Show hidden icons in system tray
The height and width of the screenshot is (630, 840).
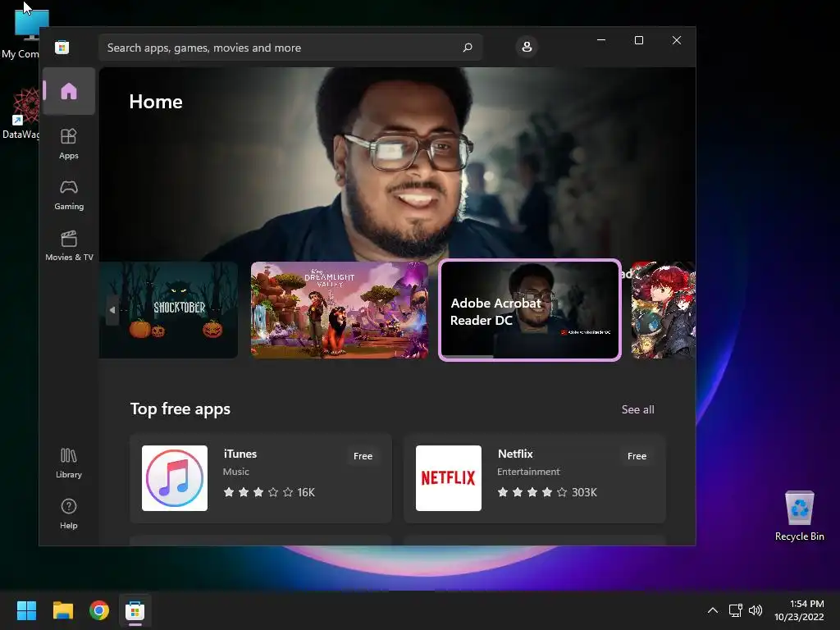pyautogui.click(x=713, y=610)
